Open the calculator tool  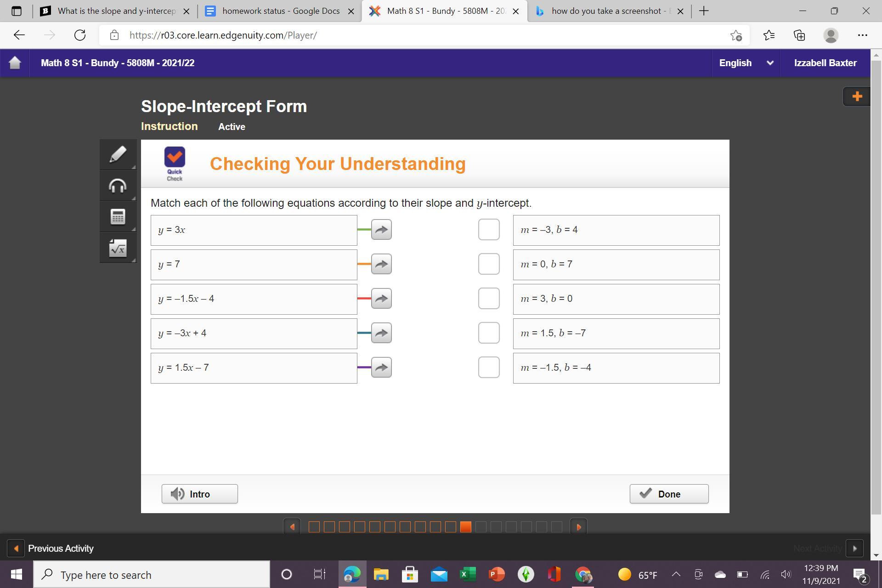(118, 217)
